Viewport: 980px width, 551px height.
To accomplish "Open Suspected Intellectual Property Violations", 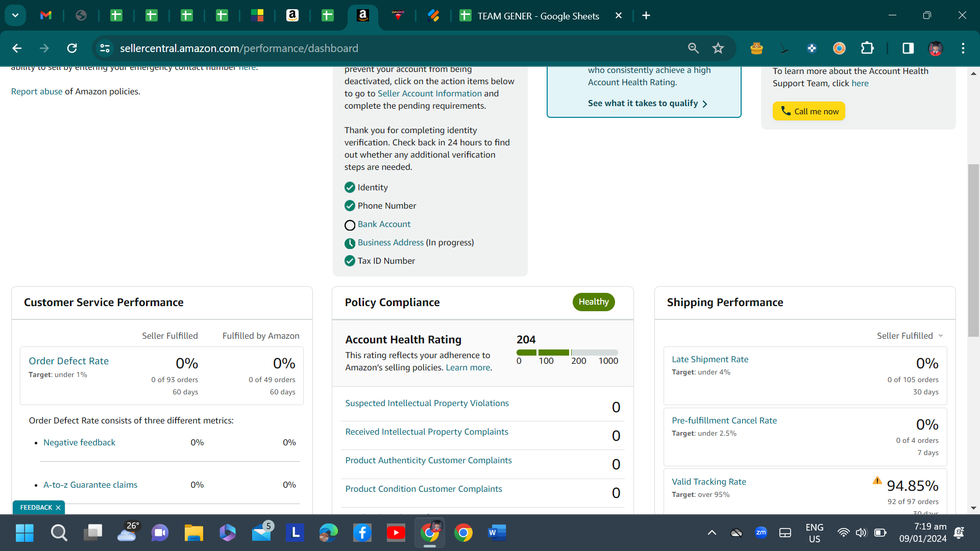I will [427, 403].
